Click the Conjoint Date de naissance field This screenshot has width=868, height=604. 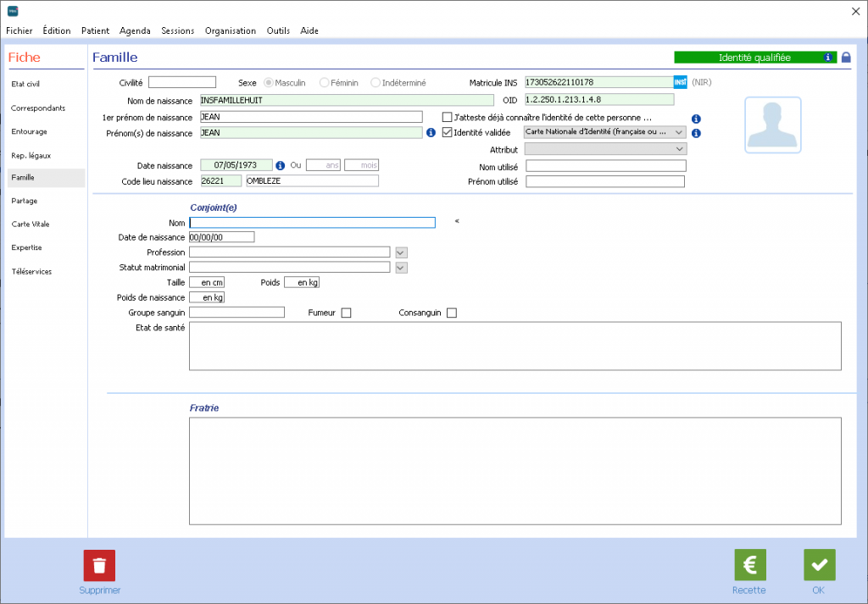click(222, 237)
